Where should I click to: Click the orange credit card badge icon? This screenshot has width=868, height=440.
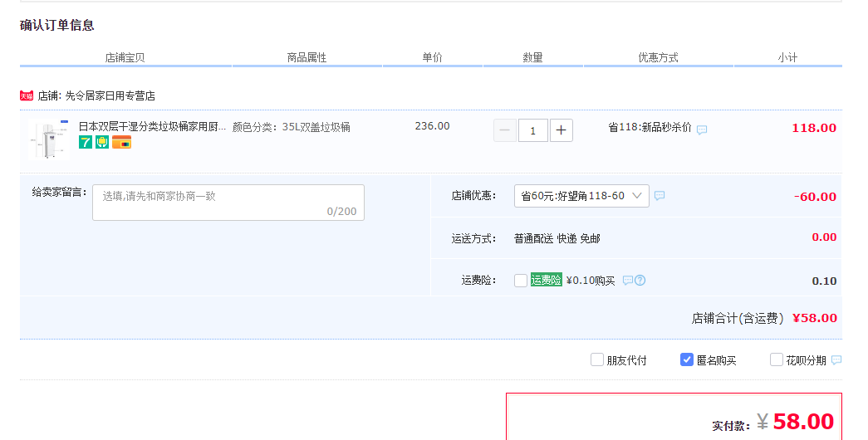(x=122, y=142)
